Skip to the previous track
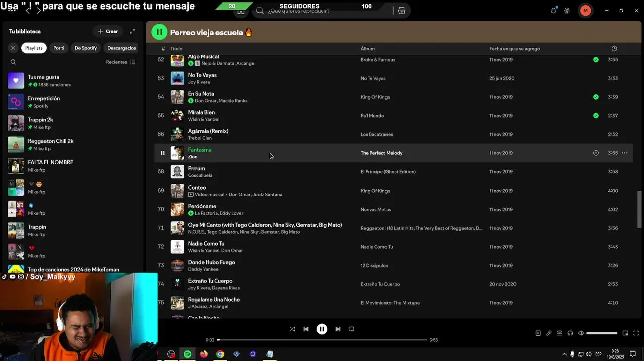644x361 pixels. pos(306,329)
